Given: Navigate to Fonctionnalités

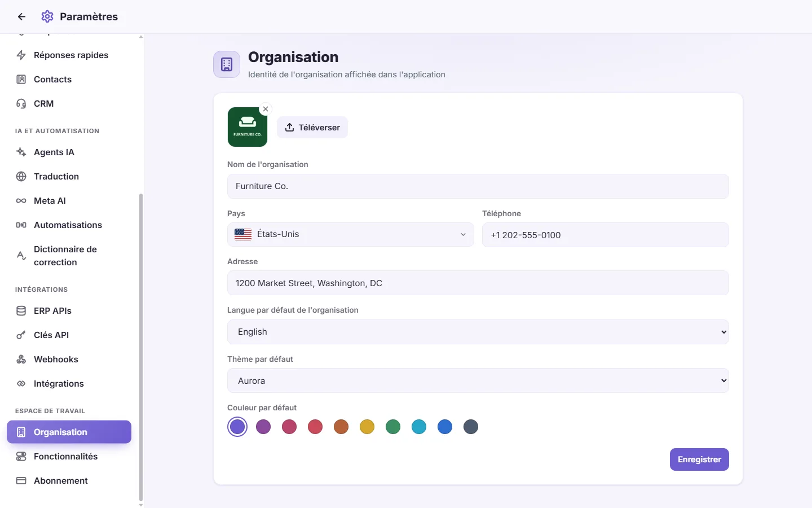Looking at the screenshot, I should [69, 457].
